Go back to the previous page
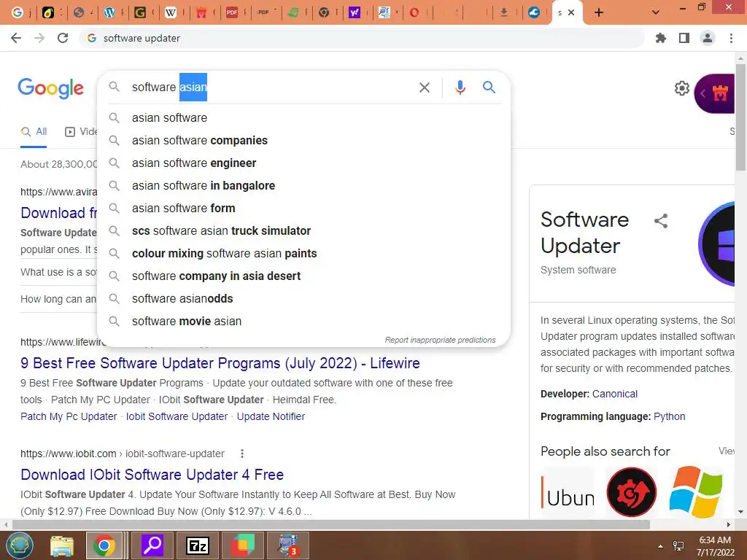The width and height of the screenshot is (747, 560). click(16, 38)
